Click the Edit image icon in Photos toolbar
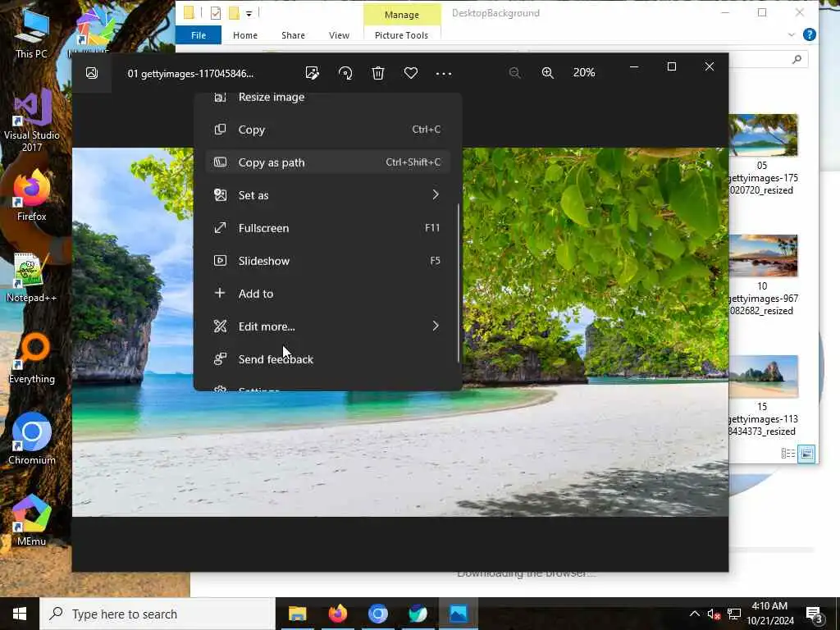Screen dimensions: 840x630 [x=312, y=73]
